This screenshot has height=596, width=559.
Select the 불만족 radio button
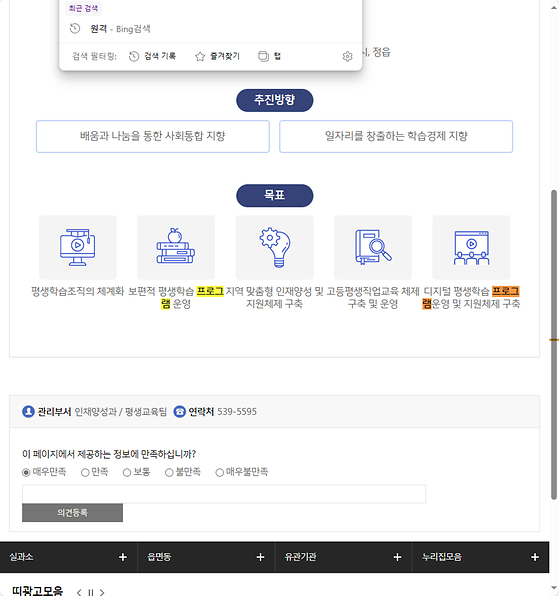click(x=169, y=472)
